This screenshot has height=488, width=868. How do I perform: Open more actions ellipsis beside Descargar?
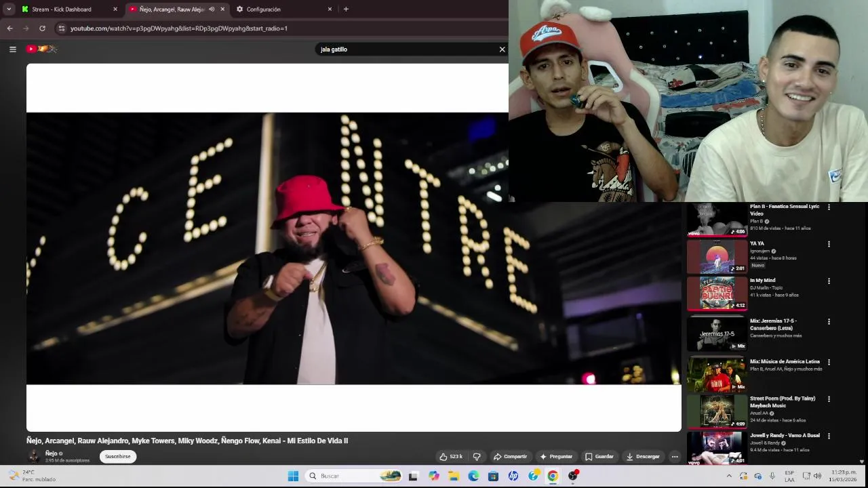[x=675, y=456]
